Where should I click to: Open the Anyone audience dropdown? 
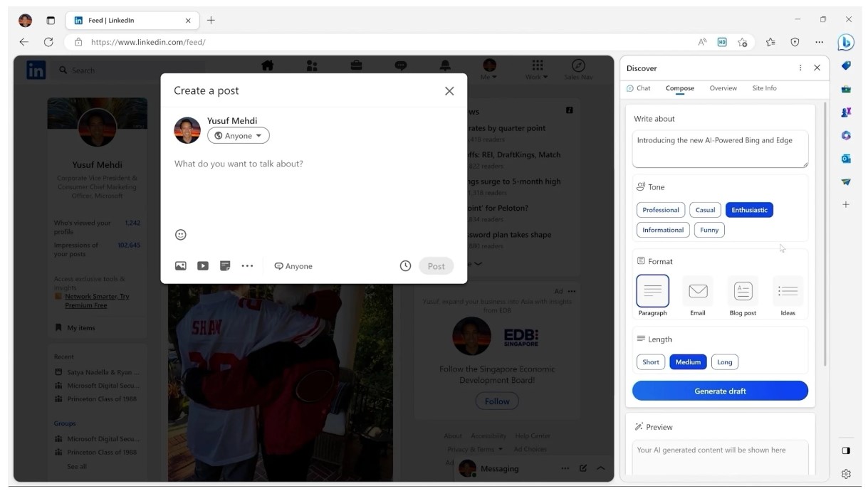pyautogui.click(x=239, y=136)
